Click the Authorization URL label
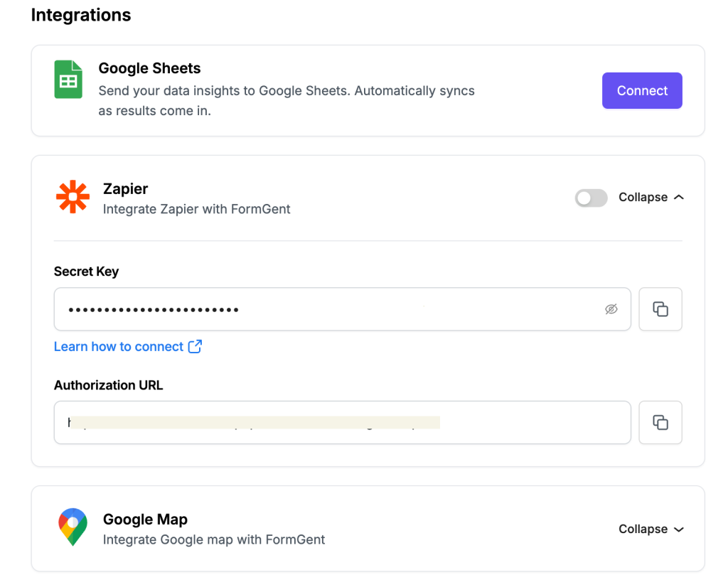 [109, 385]
